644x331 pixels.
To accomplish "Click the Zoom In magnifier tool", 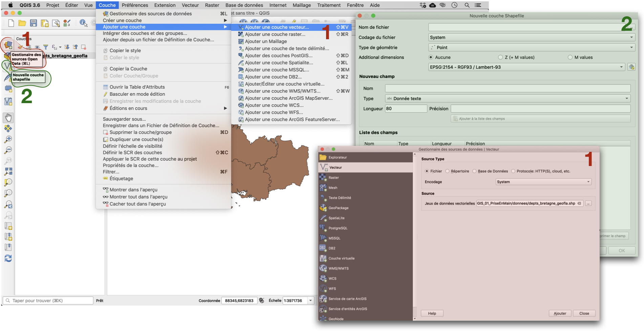I will pos(8,139).
